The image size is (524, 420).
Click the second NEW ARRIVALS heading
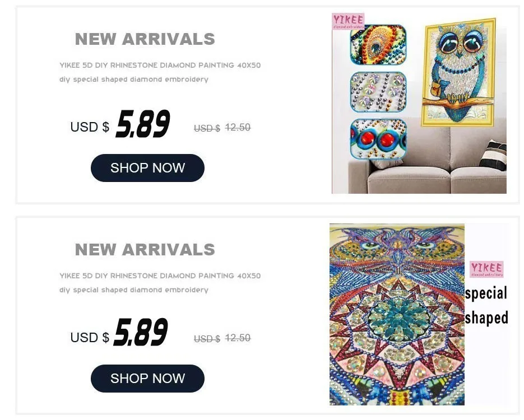coord(145,250)
